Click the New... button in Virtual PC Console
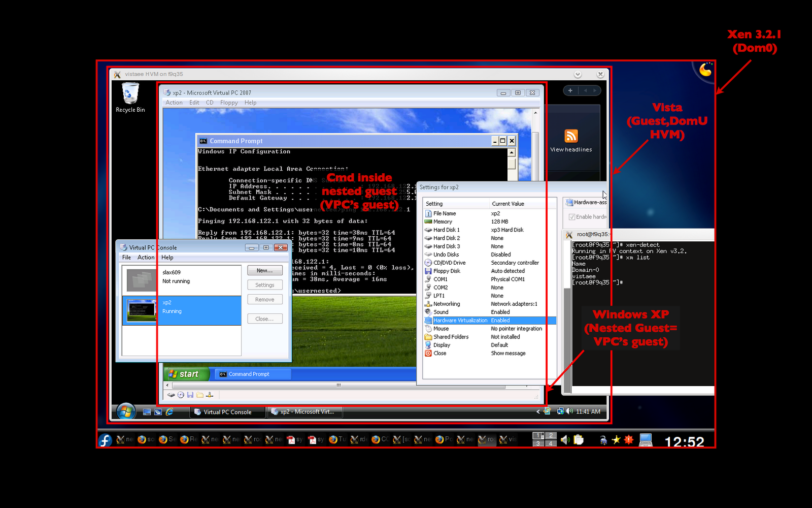This screenshot has height=508, width=812. click(x=265, y=271)
